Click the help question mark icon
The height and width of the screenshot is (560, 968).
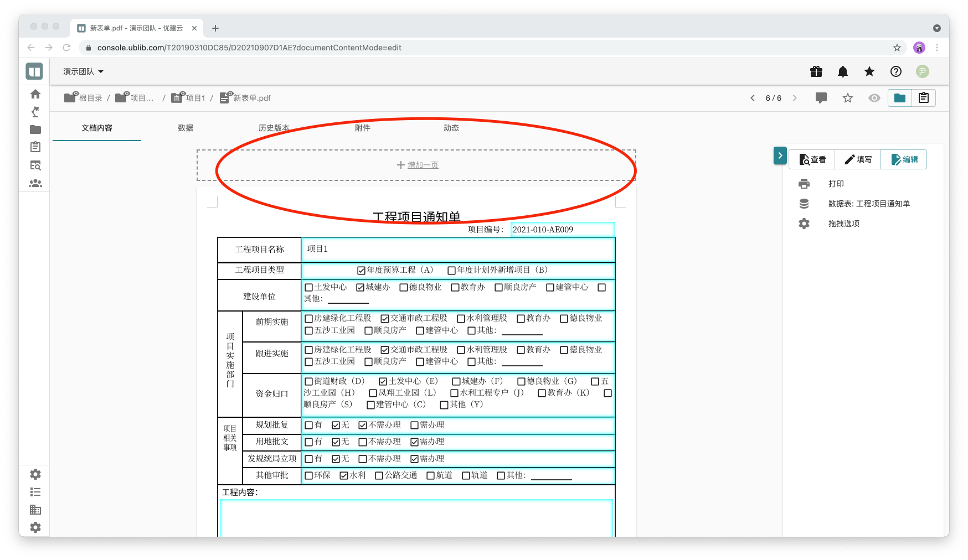pos(895,71)
